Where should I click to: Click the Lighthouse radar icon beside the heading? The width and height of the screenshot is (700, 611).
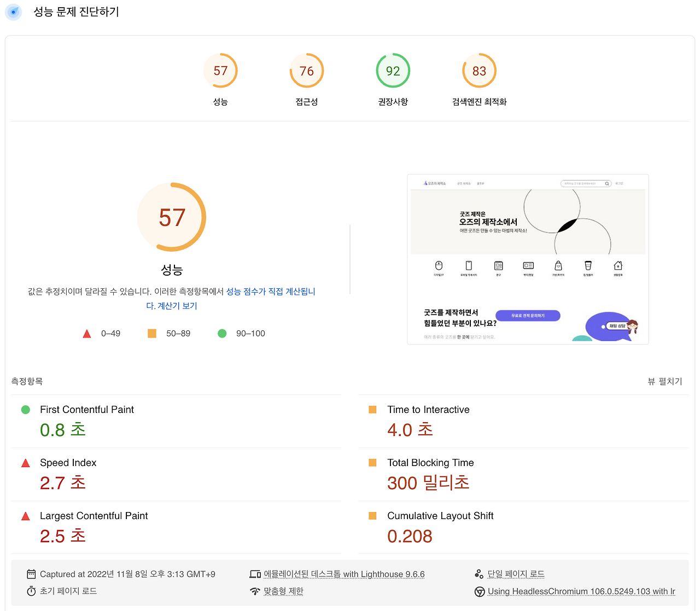(13, 12)
